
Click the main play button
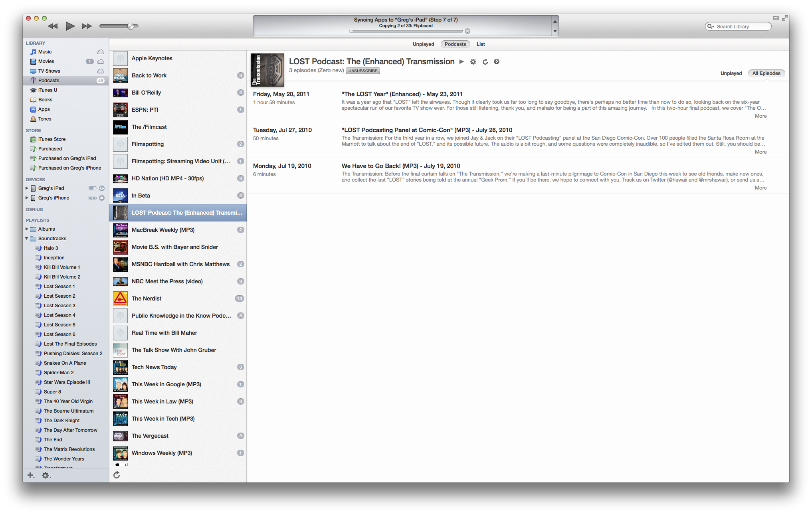coord(70,26)
